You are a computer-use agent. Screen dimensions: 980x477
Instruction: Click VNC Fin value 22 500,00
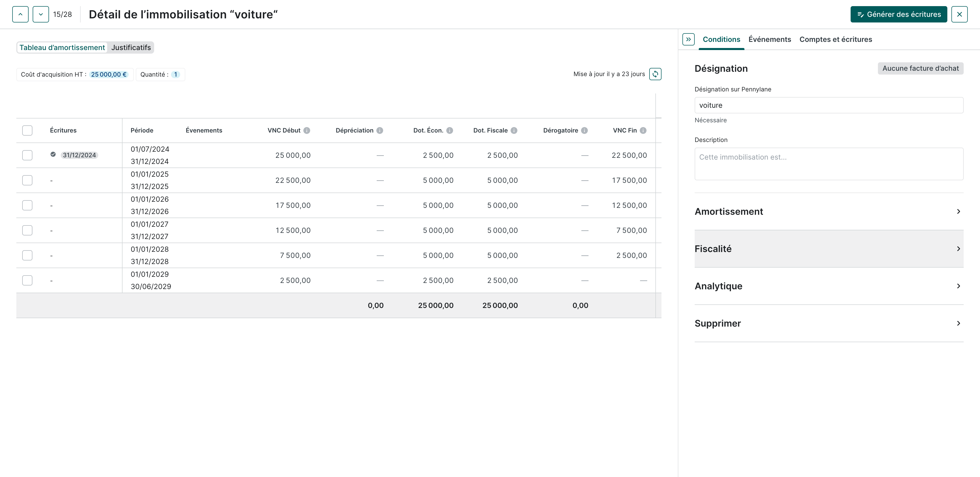point(629,155)
